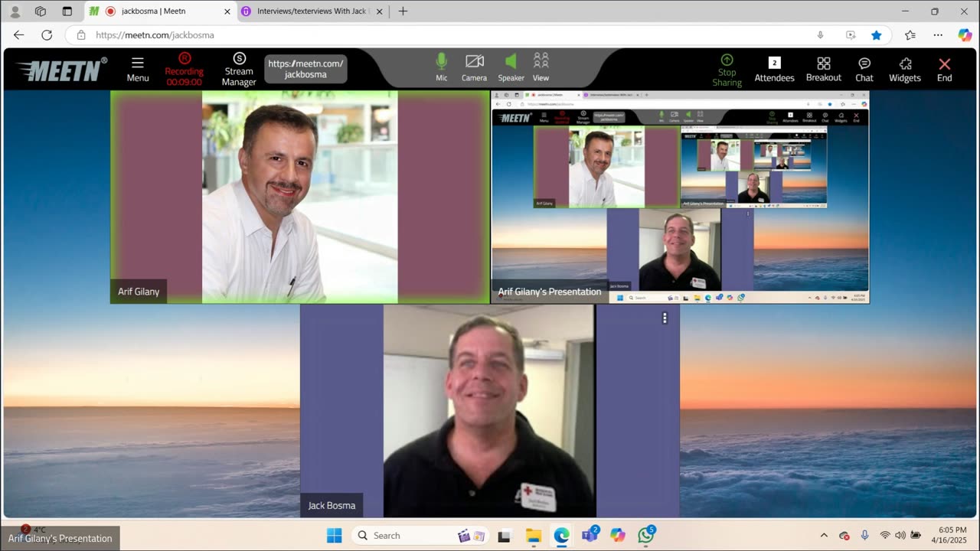Switch to jackbosma | Meetn browser tab

(160, 11)
